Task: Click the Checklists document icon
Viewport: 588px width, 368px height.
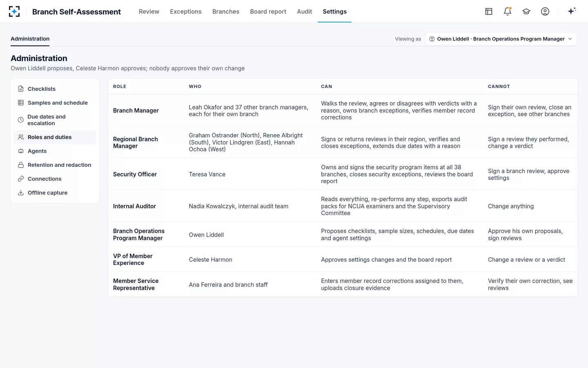Action: point(21,89)
